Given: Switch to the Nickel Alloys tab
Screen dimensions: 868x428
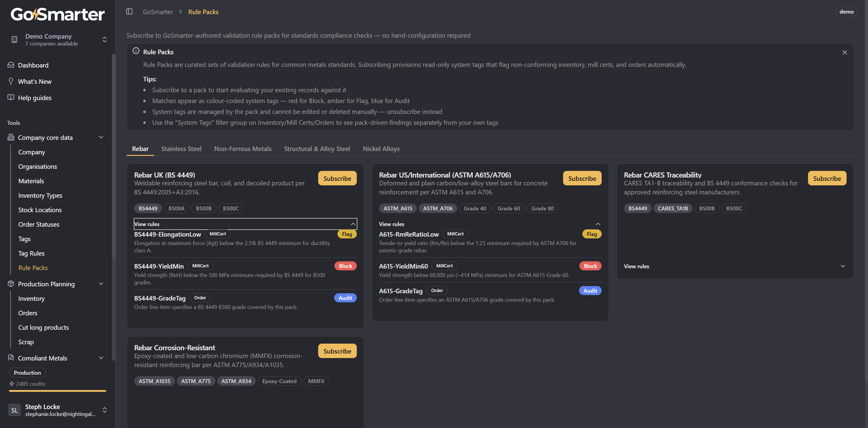Looking at the screenshot, I should 381,149.
